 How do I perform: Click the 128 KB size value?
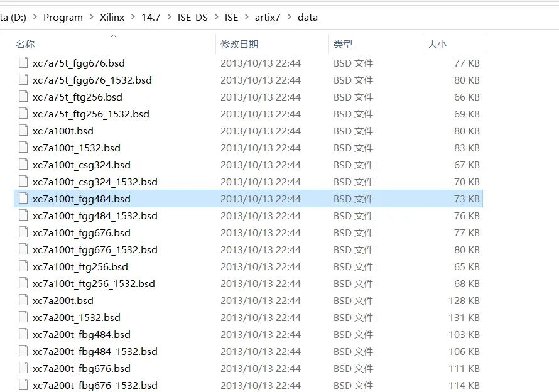coord(464,300)
